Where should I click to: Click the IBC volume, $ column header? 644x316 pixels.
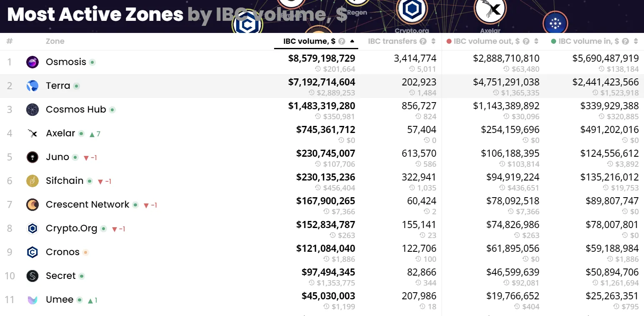310,41
